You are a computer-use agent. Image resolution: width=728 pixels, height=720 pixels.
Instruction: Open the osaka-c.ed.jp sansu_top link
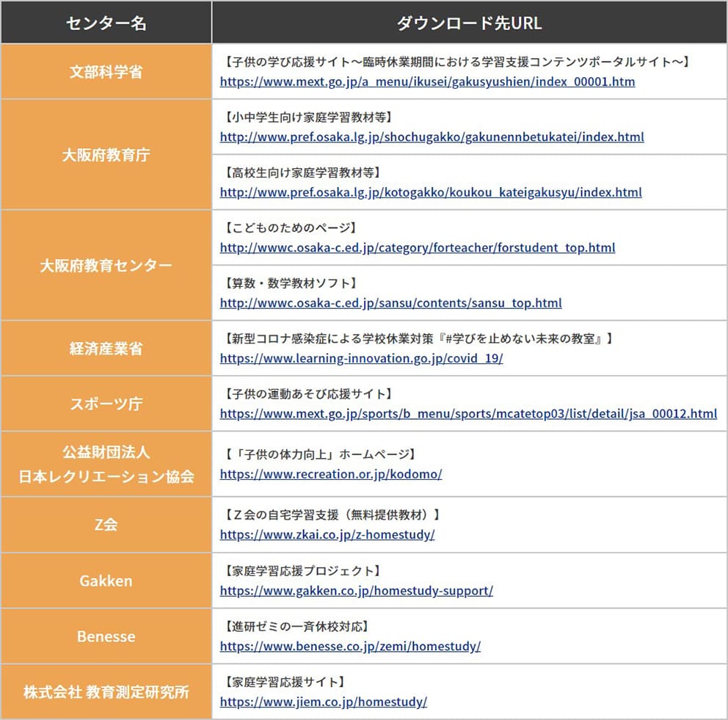(x=391, y=302)
